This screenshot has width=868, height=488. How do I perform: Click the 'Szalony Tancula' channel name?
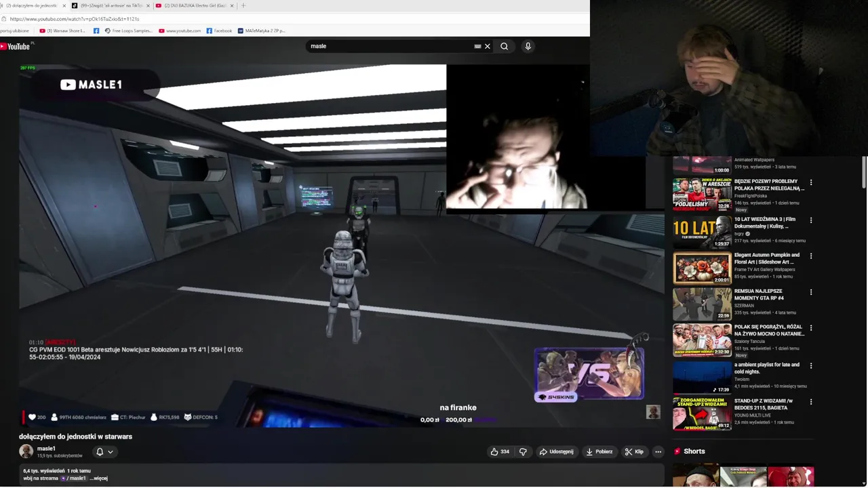pyautogui.click(x=749, y=342)
